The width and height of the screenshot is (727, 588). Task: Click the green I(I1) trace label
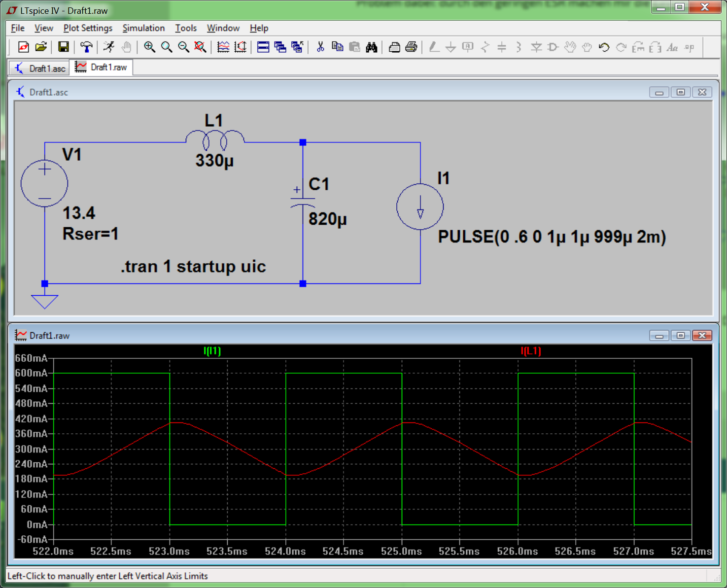click(x=212, y=351)
